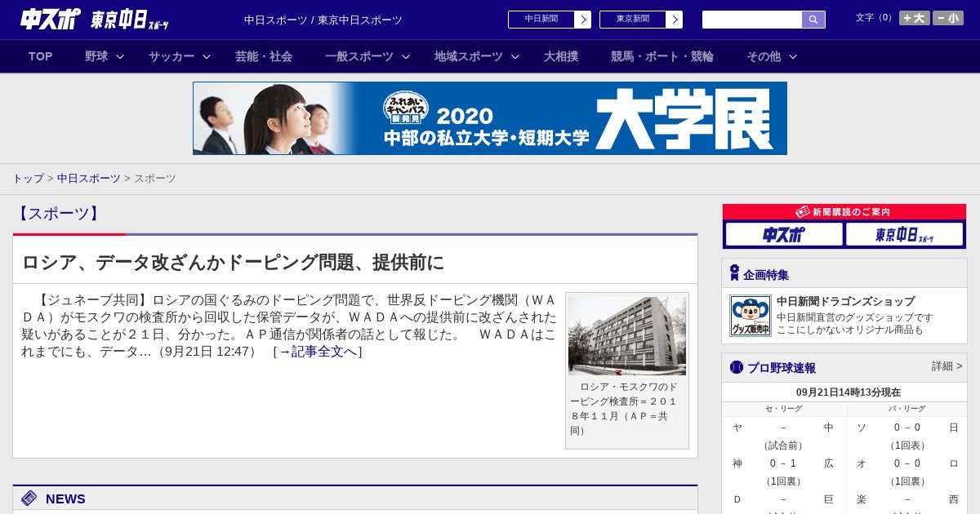Click the 記事全文へ link

(317, 352)
